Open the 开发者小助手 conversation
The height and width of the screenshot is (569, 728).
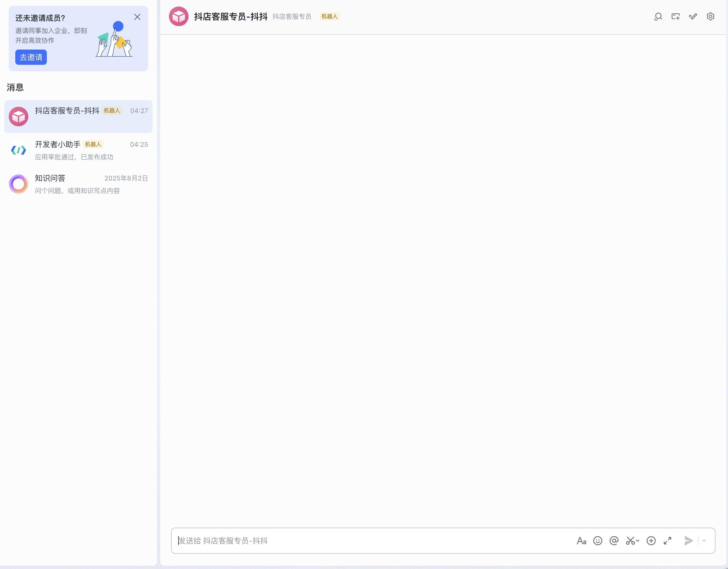78,150
